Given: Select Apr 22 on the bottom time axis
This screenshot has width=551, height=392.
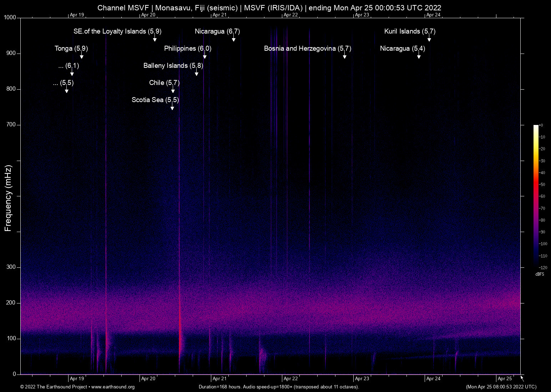Looking at the screenshot, I should pyautogui.click(x=290, y=379).
